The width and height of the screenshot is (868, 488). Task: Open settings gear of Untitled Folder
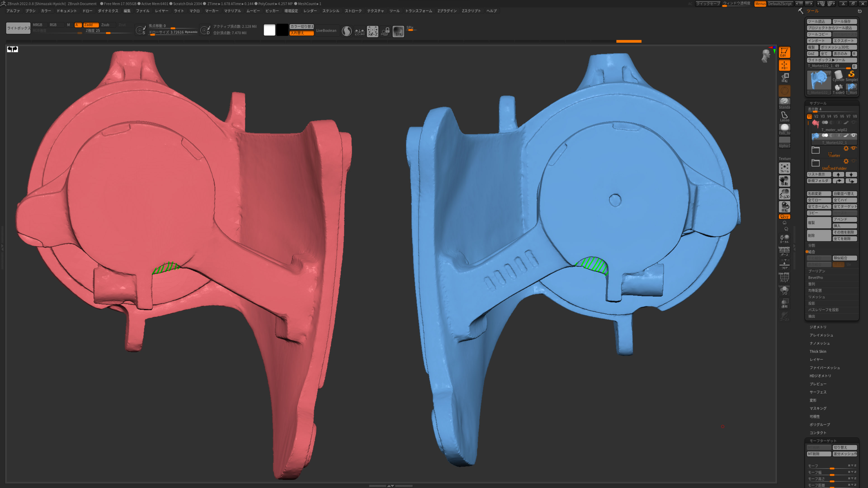846,161
